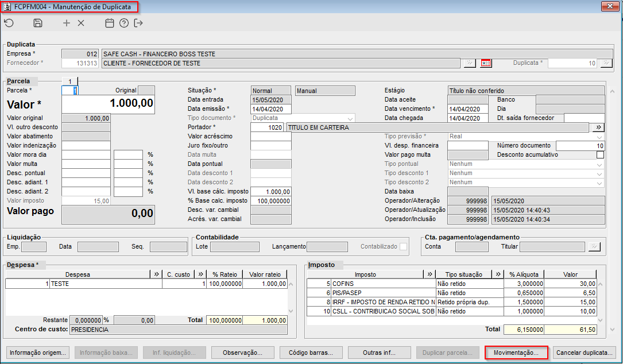Screen dimensions: 623x364
Task: Open the Portador lookup arrow button
Action: (x=598, y=127)
